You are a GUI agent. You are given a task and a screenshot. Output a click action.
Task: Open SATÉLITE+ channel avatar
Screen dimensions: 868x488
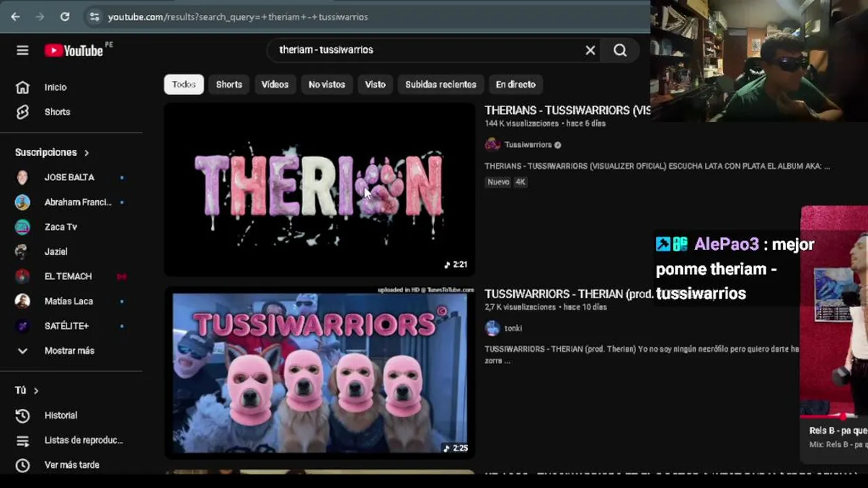click(22, 326)
